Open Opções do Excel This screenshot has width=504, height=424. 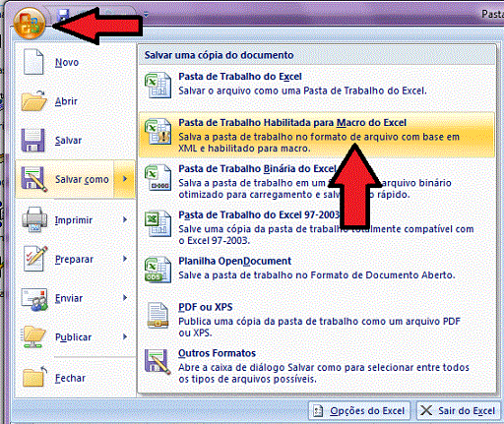coord(359,410)
